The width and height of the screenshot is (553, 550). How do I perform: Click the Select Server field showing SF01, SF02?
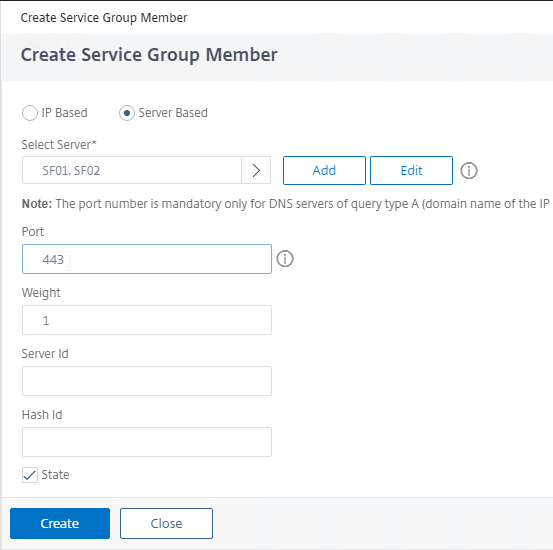(x=132, y=170)
